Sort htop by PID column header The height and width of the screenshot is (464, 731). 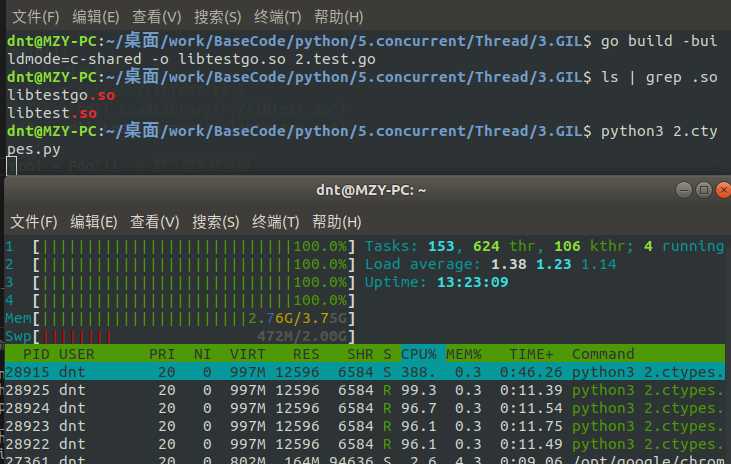click(36, 354)
